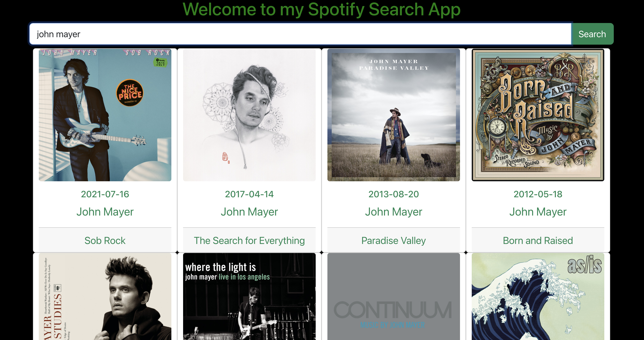Click Paradise Valley album title link
This screenshot has height=340, width=644.
point(393,240)
